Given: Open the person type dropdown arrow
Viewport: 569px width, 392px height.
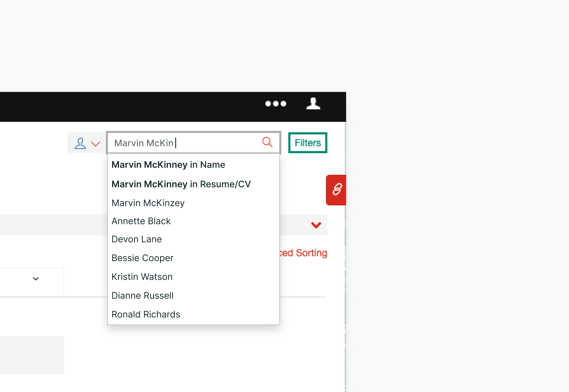Looking at the screenshot, I should point(96,144).
